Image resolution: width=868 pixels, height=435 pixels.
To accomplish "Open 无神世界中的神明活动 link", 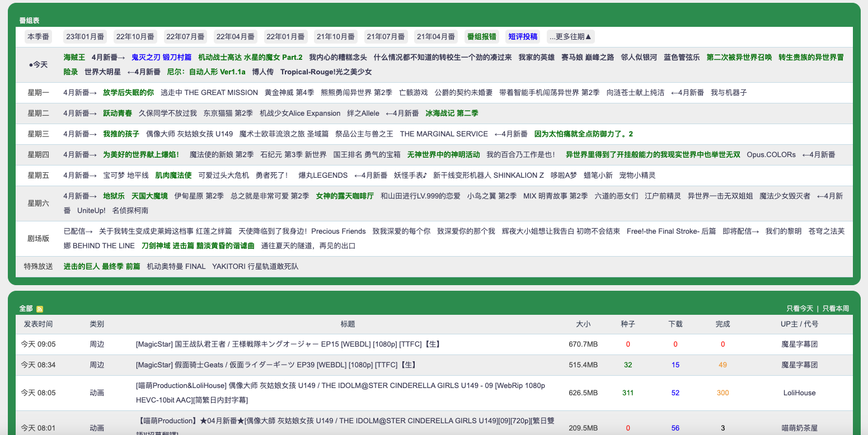I will click(443, 155).
